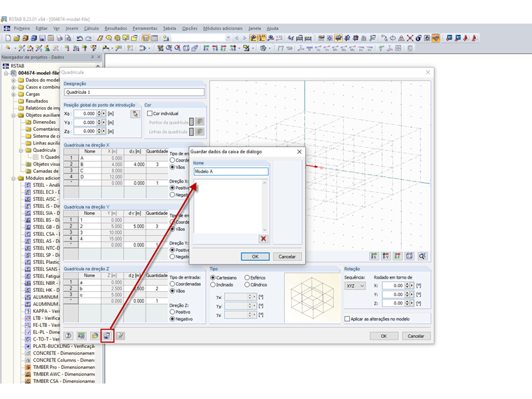Screen dimensions: 532x399
Task: Open the Resultados menu
Action: pos(115,29)
